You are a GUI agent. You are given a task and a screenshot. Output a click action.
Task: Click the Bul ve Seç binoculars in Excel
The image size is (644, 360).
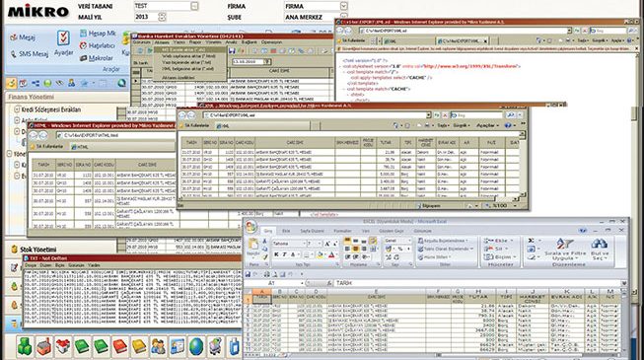click(x=600, y=250)
